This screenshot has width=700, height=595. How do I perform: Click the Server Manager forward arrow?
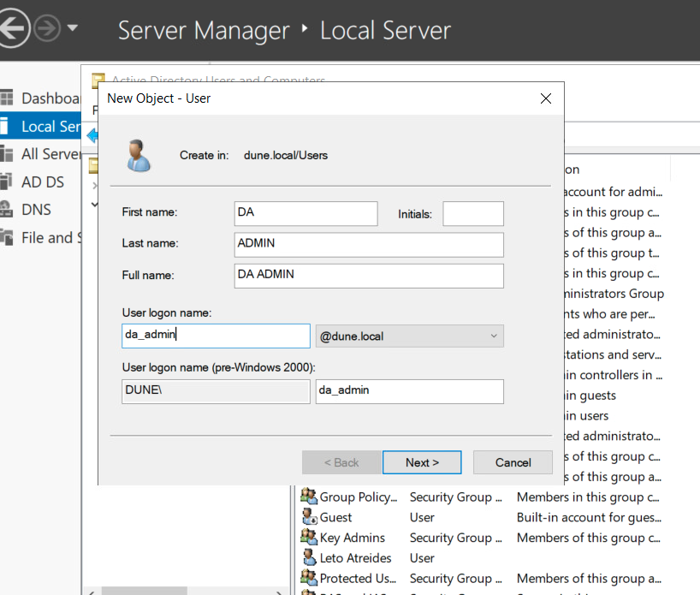(46, 29)
